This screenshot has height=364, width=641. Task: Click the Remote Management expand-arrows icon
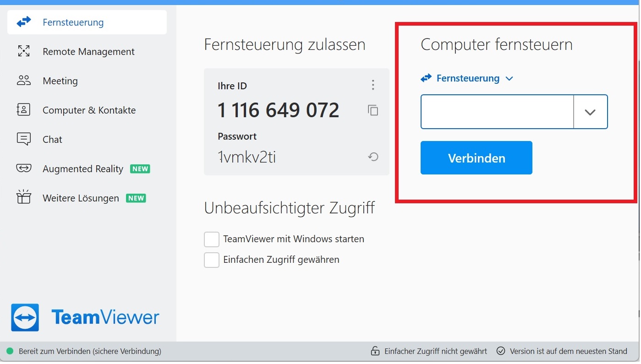tap(23, 51)
